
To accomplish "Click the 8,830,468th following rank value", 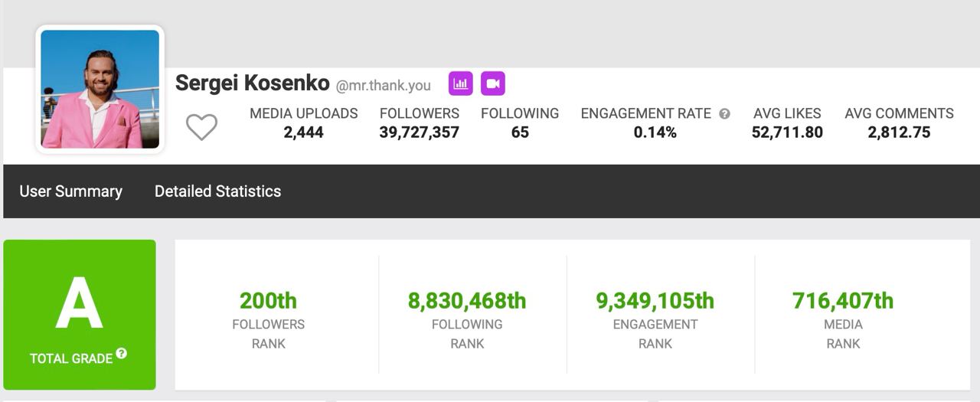I will tap(467, 301).
